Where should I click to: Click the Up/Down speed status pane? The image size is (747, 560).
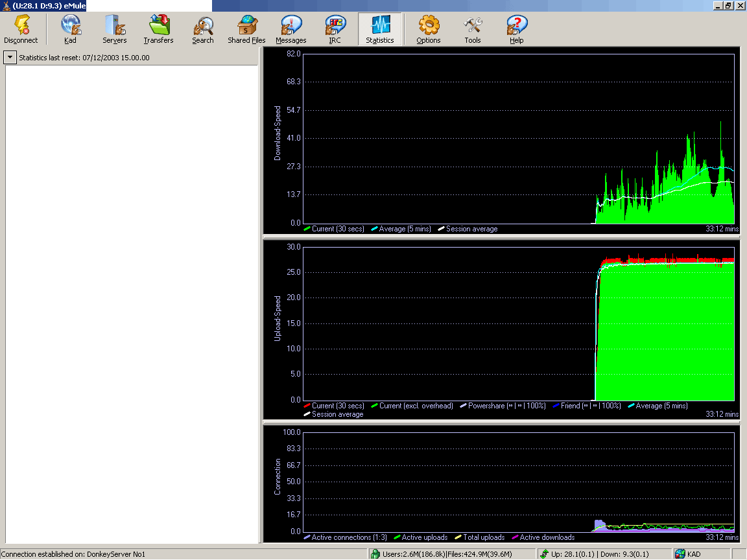602,554
